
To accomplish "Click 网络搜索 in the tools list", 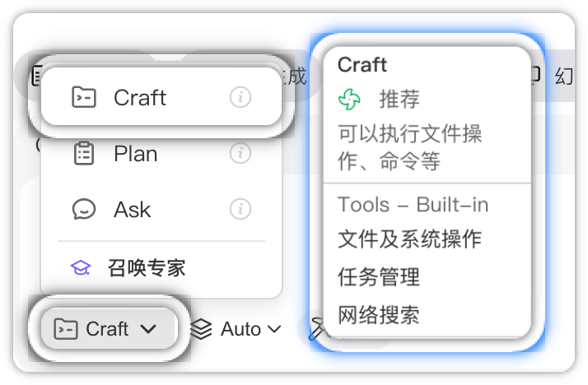I will pos(379,313).
